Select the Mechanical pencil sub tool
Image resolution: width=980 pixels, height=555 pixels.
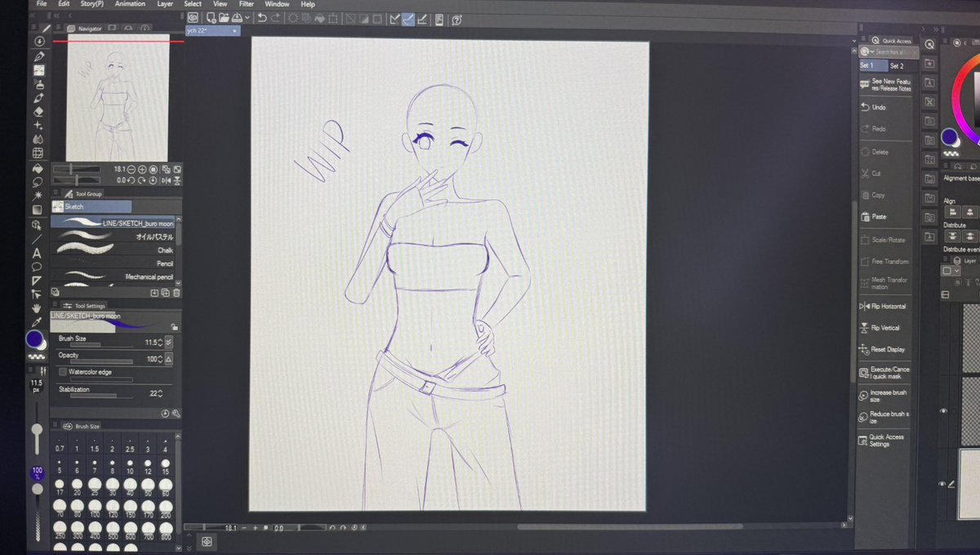click(x=114, y=276)
